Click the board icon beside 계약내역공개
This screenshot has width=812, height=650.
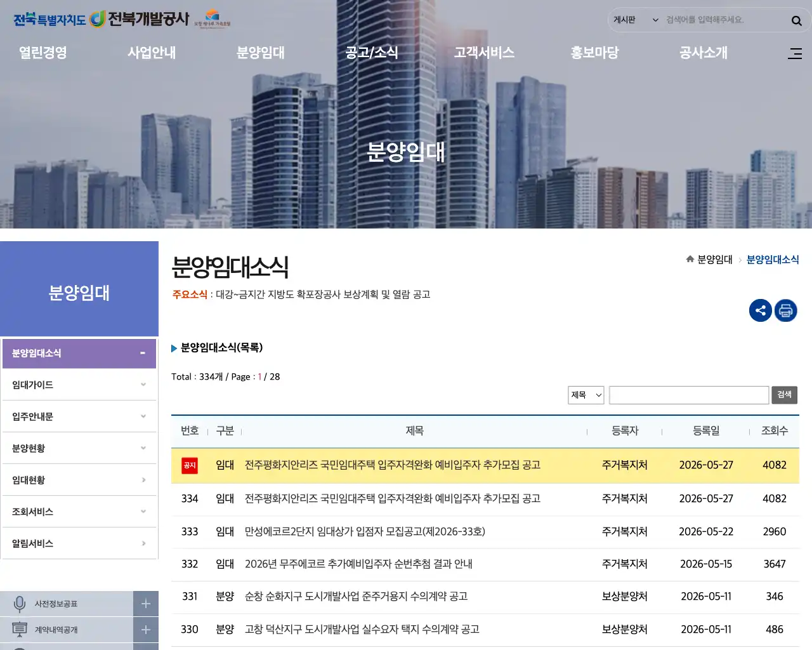(20, 630)
